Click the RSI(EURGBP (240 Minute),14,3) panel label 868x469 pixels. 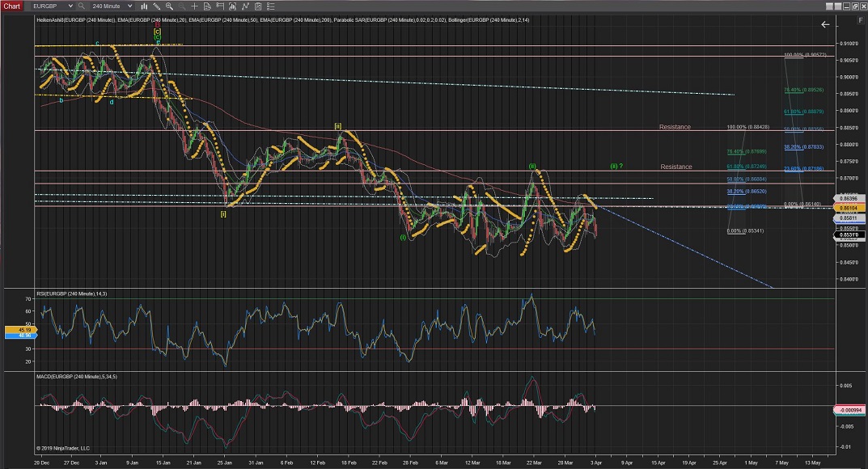click(71, 294)
